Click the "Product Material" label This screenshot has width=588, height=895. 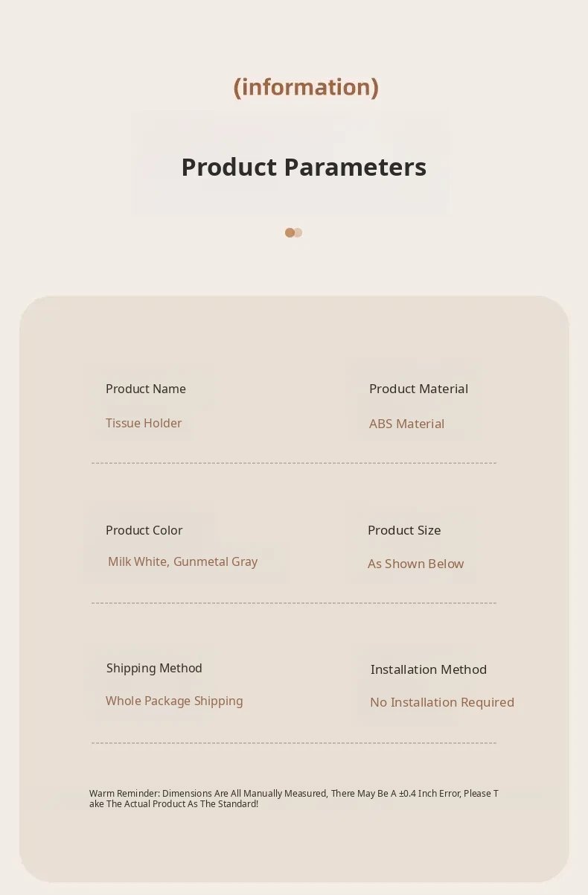pos(418,389)
